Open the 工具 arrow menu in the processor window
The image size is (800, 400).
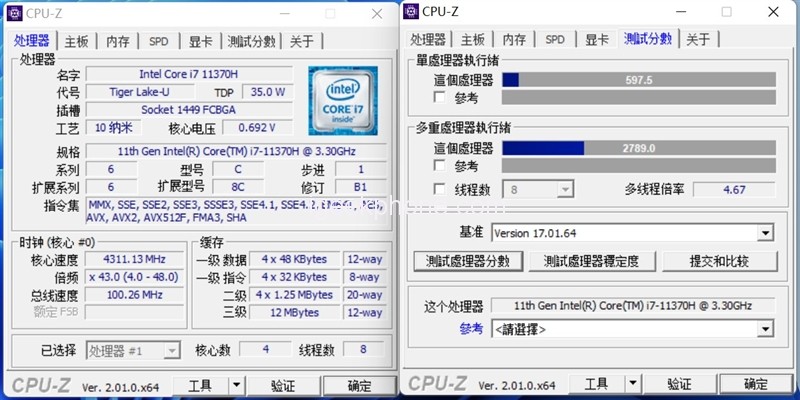[x=236, y=385]
